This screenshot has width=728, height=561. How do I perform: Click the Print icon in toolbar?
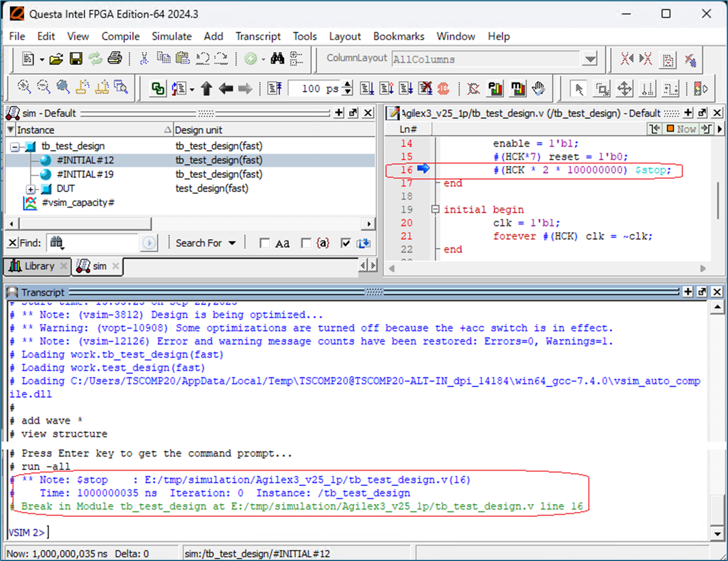coord(115,59)
